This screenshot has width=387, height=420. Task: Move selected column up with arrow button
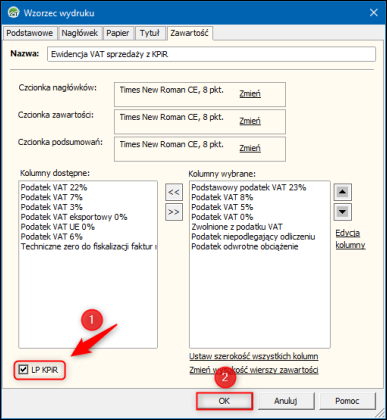coord(342,192)
